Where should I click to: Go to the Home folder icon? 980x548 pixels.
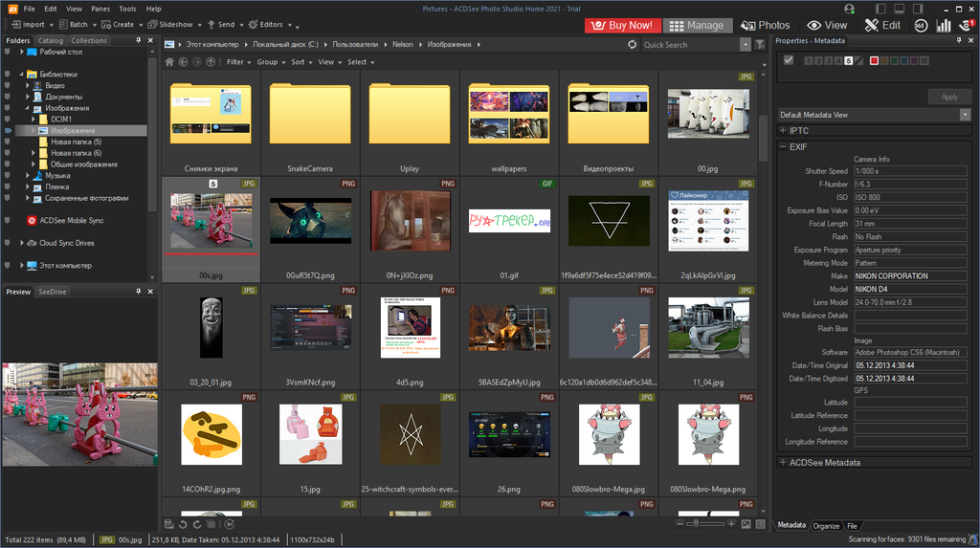click(170, 62)
